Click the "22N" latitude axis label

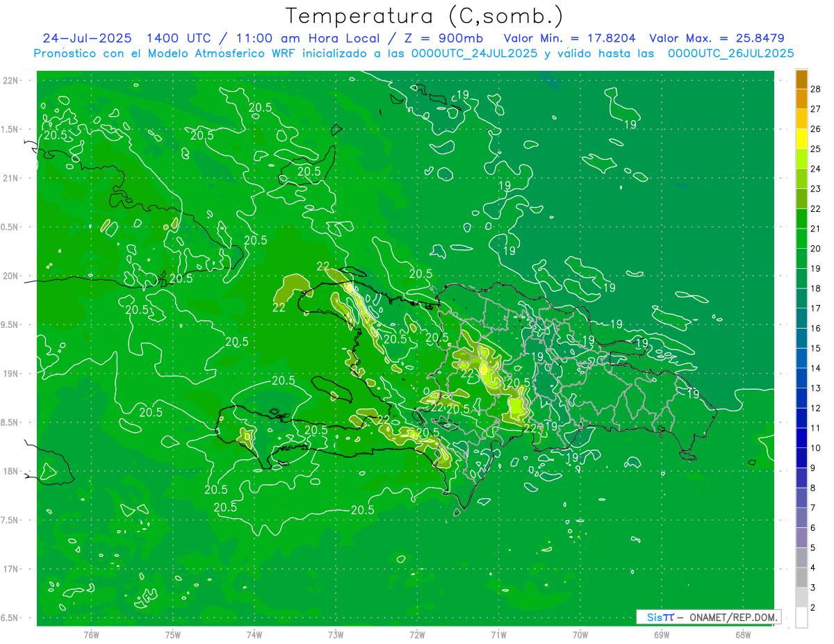click(x=10, y=80)
